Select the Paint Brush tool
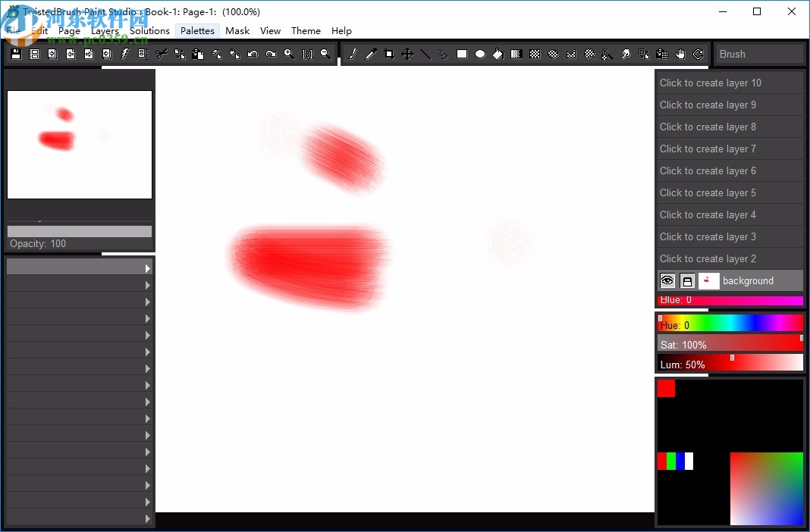 tap(353, 54)
